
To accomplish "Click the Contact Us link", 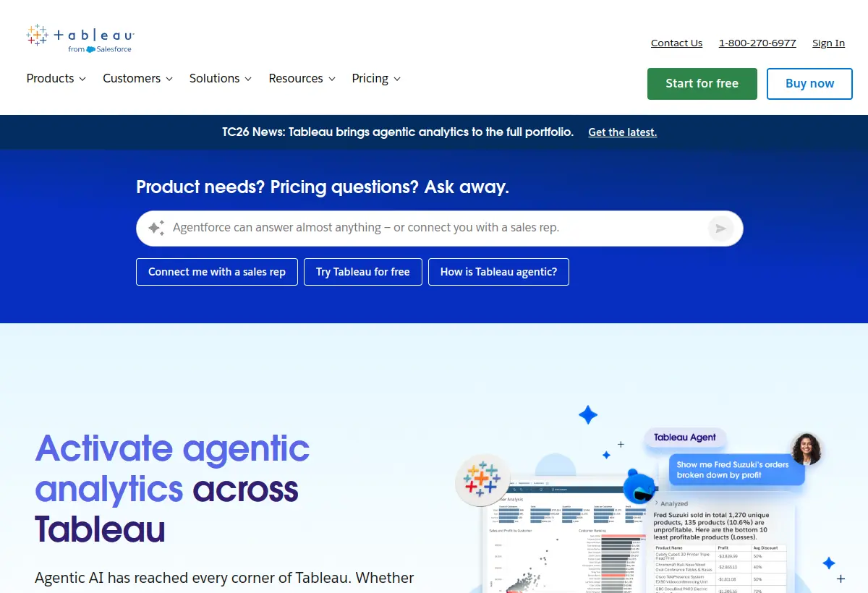I will click(676, 43).
